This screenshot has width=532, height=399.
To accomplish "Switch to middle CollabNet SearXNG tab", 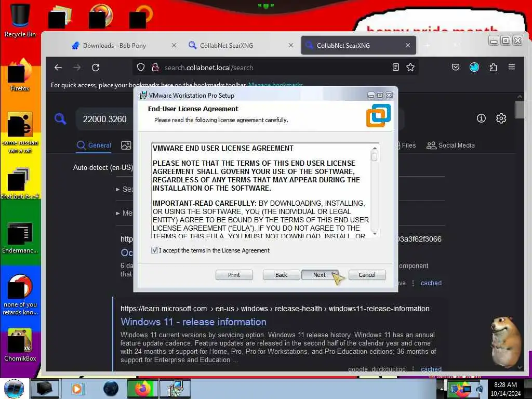I will pos(227,46).
